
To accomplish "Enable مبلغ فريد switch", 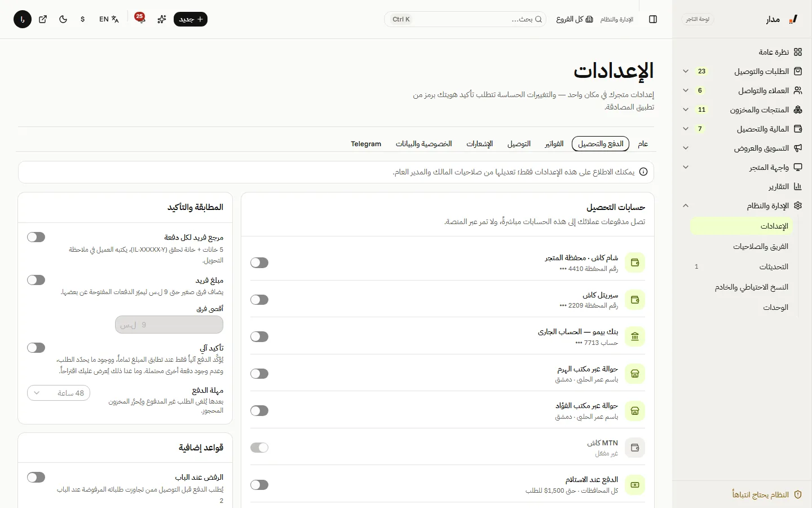I will click(36, 280).
